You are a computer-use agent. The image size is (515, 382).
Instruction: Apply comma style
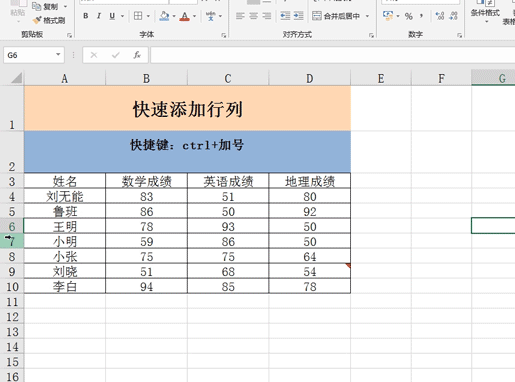pos(421,16)
